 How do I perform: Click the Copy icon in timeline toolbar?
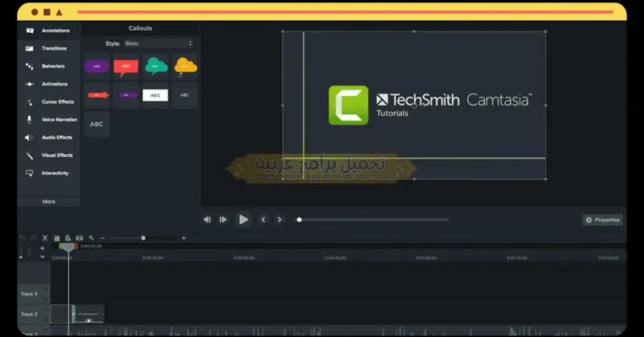[x=57, y=238]
